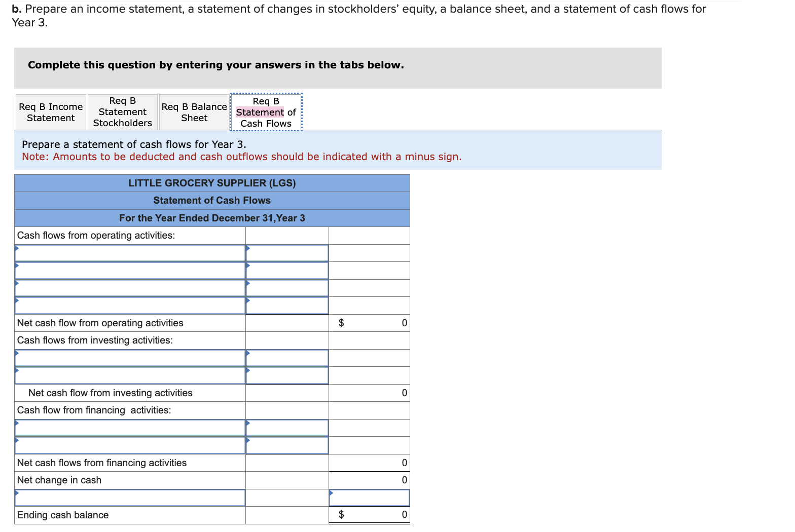Viewport: 795px width, 532px height.
Task: Click beginning cash balance amount field
Action: (x=369, y=498)
